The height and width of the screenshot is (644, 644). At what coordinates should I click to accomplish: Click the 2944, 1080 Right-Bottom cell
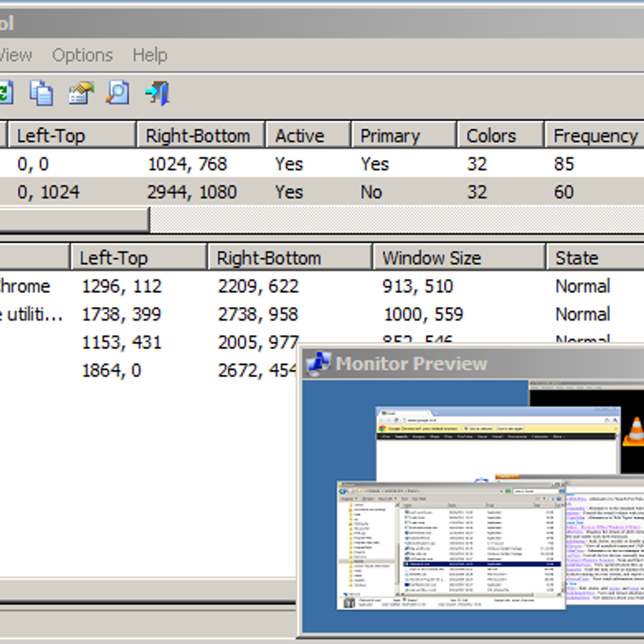192,192
